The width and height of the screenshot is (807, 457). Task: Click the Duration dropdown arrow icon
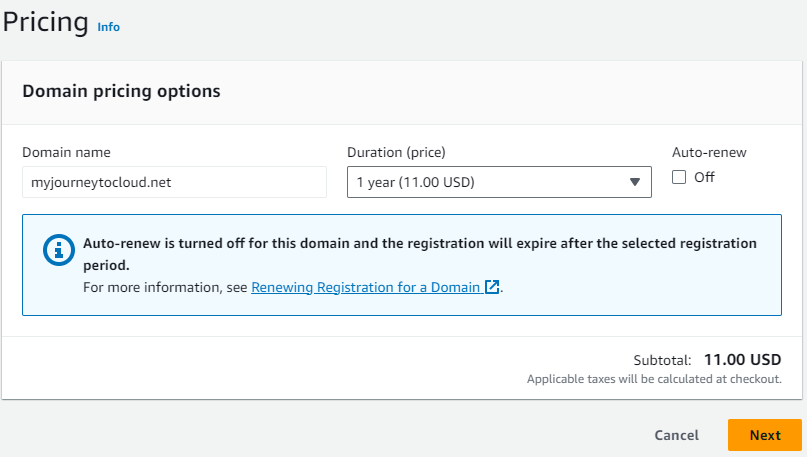(634, 182)
